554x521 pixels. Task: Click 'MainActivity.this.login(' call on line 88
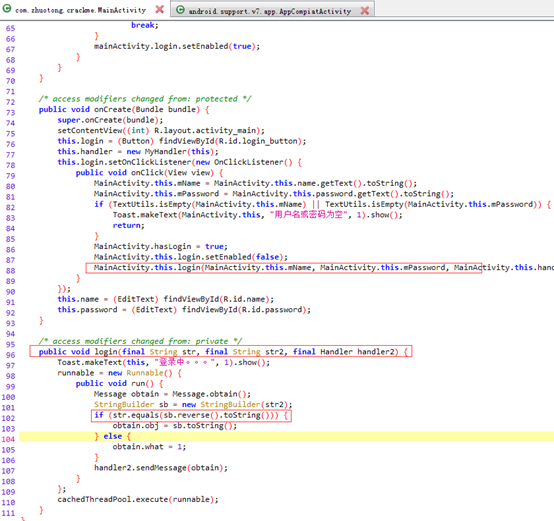pos(149,267)
